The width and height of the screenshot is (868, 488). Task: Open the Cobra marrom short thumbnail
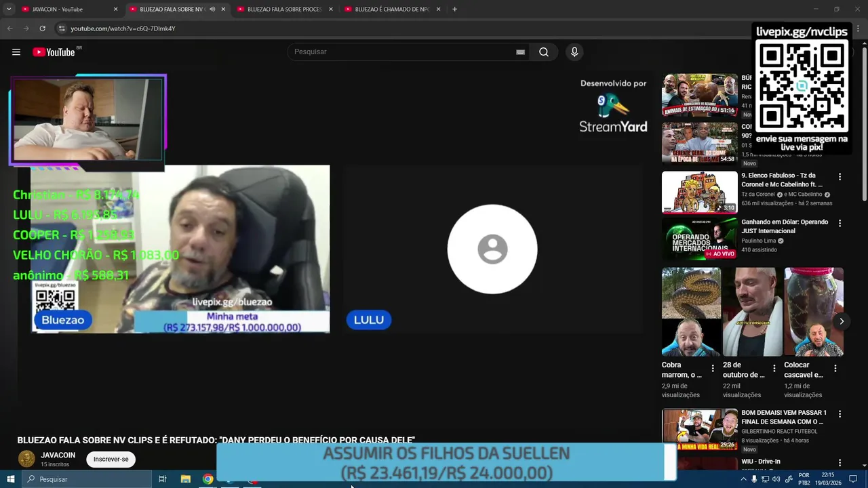(x=691, y=312)
